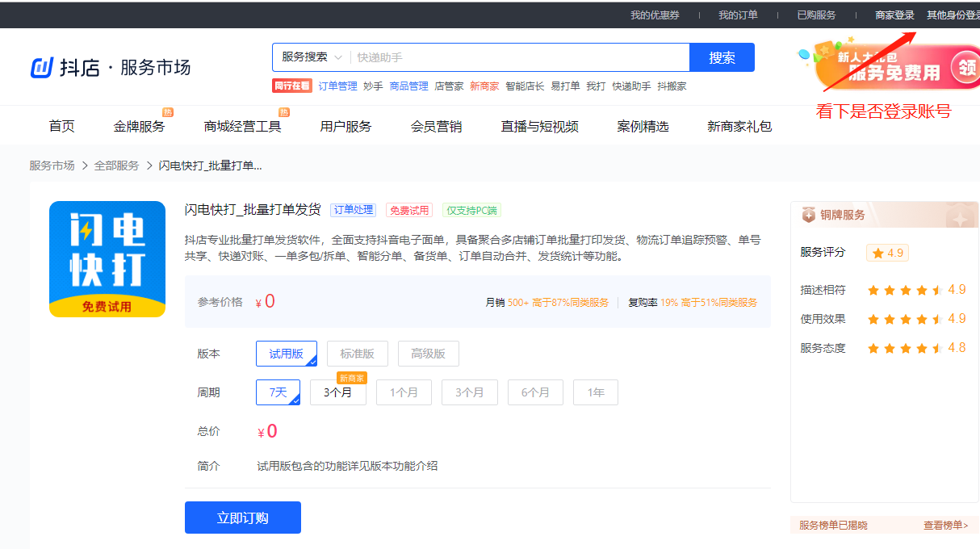The height and width of the screenshot is (549, 980).
Task: Click the search input field 快递助手
Action: pos(520,57)
